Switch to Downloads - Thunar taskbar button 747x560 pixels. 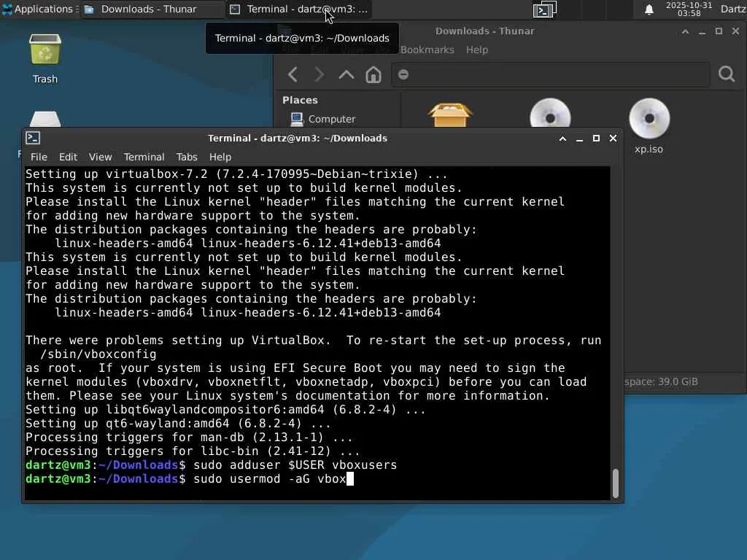coord(150,9)
